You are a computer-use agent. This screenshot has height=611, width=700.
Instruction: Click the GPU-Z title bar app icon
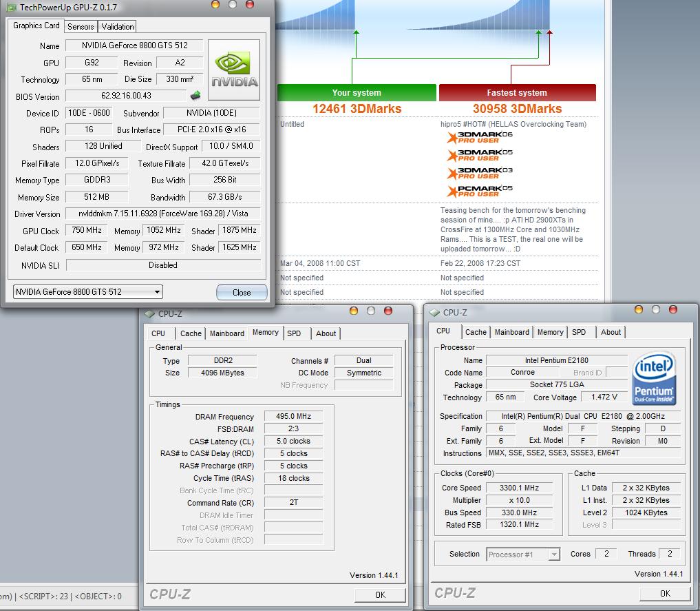coord(11,7)
